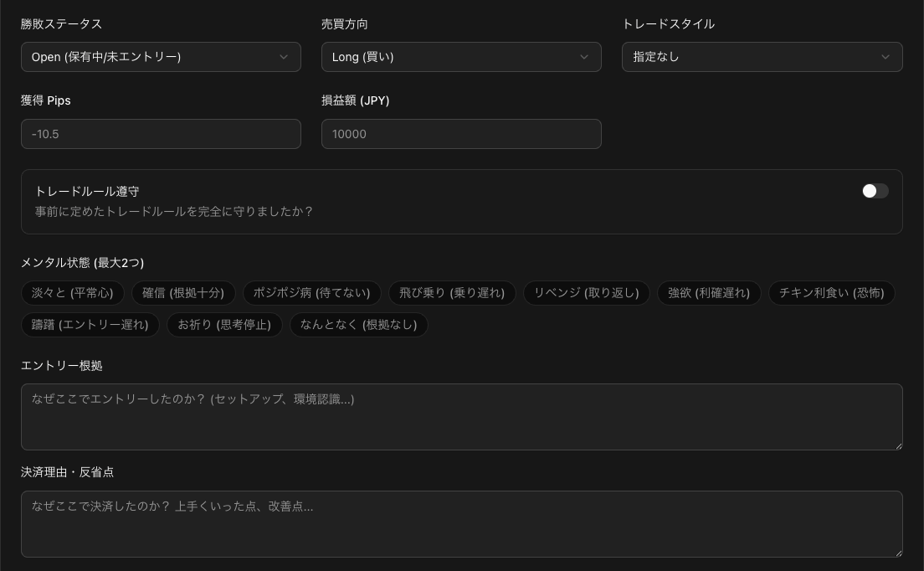Select the 強欲 (利確遅れ) chip
Image resolution: width=924 pixels, height=571 pixels.
click(709, 293)
